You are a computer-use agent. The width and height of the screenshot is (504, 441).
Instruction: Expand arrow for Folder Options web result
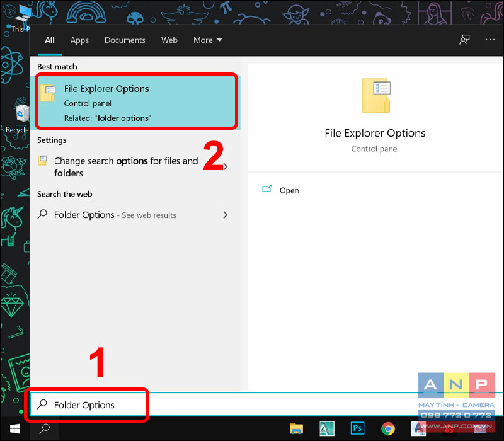pos(226,215)
